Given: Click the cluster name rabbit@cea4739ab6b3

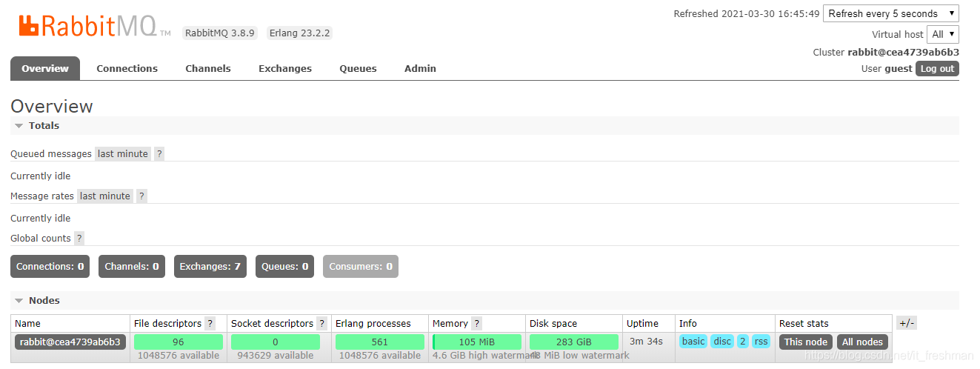Looking at the screenshot, I should [904, 52].
